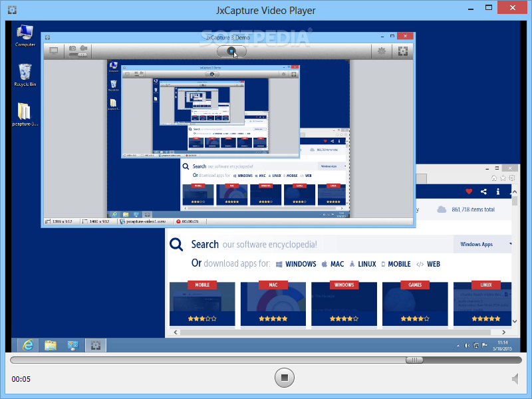The image size is (532, 399).
Task: Select the empty browser tab
Action: coord(421,178)
